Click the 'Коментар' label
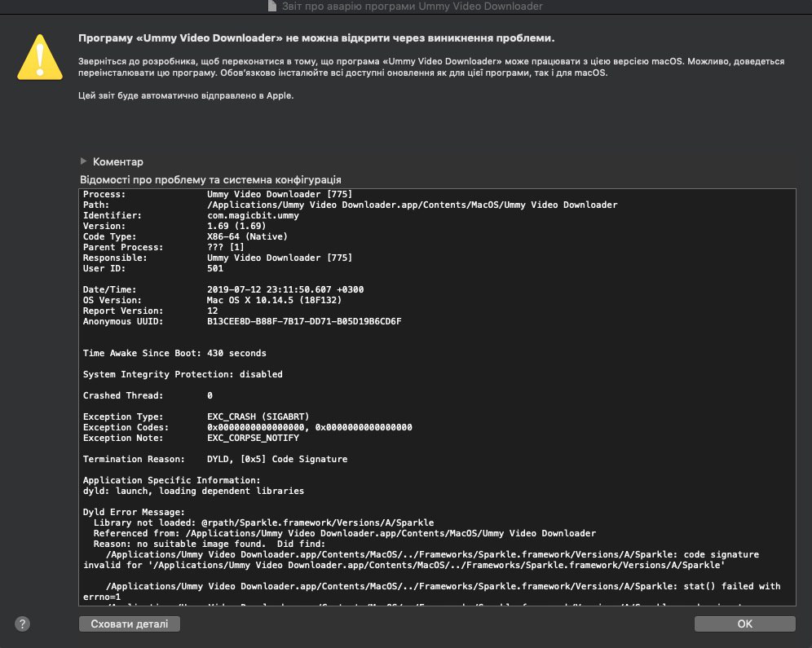This screenshot has width=812, height=648. pos(118,161)
